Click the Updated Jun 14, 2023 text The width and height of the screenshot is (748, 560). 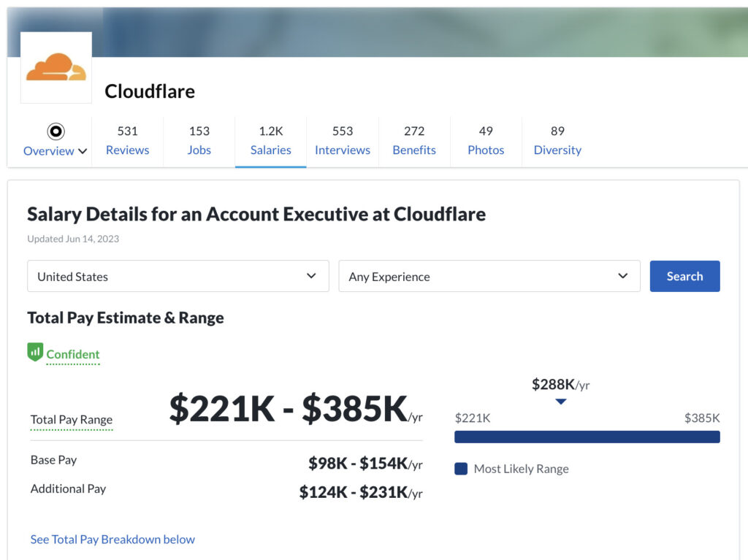coord(73,239)
